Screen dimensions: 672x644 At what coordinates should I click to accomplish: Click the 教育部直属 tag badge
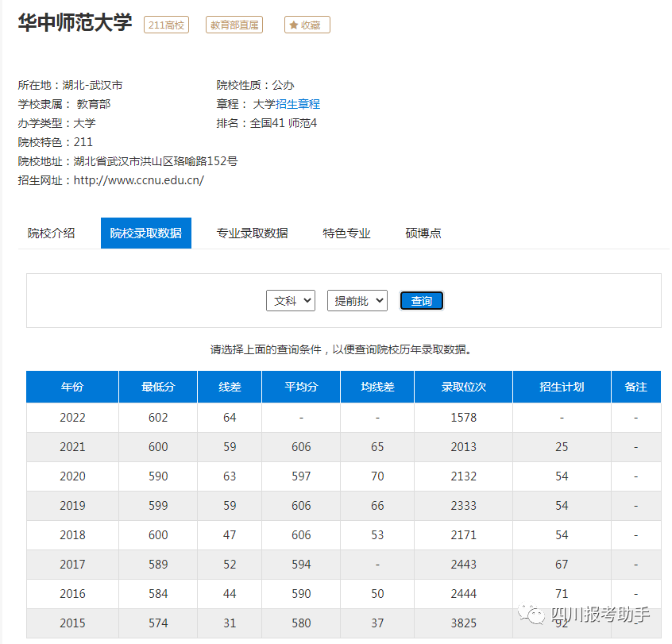click(234, 25)
